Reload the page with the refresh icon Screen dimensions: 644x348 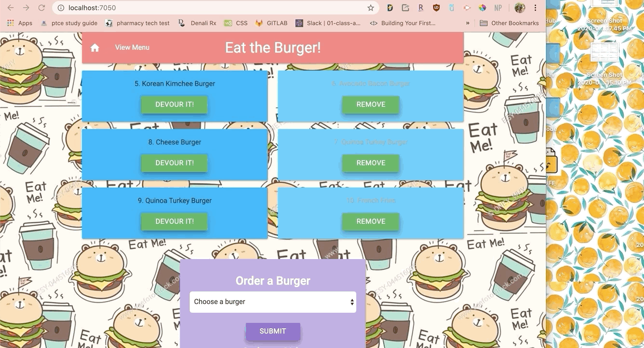tap(42, 8)
